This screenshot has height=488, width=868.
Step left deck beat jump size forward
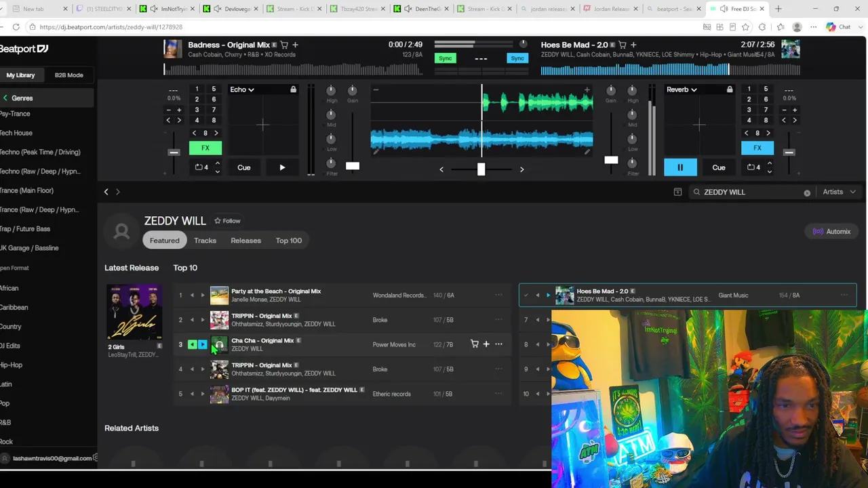coord(216,133)
